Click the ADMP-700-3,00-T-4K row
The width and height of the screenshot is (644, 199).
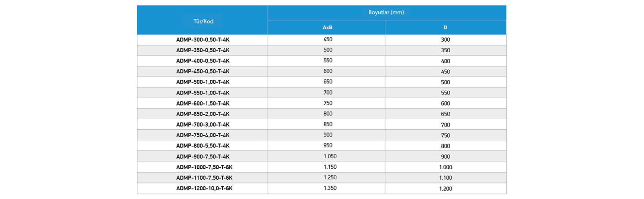pos(322,124)
